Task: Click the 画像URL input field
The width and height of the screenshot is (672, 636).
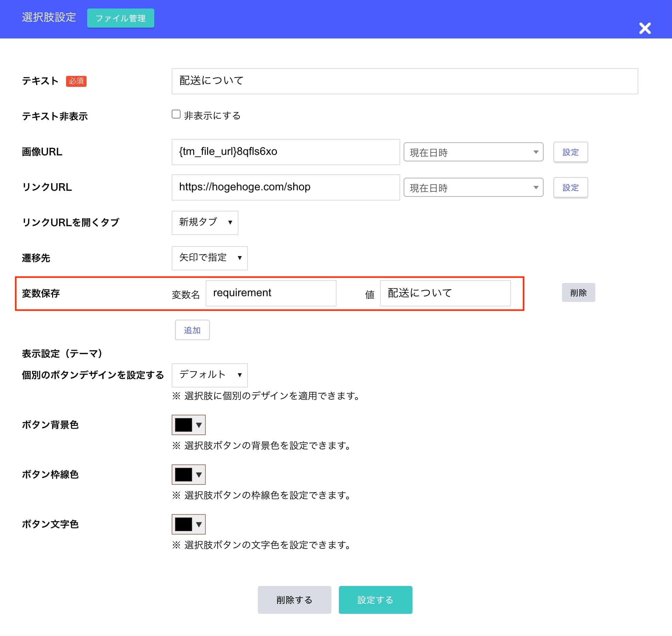Action: [x=286, y=152]
